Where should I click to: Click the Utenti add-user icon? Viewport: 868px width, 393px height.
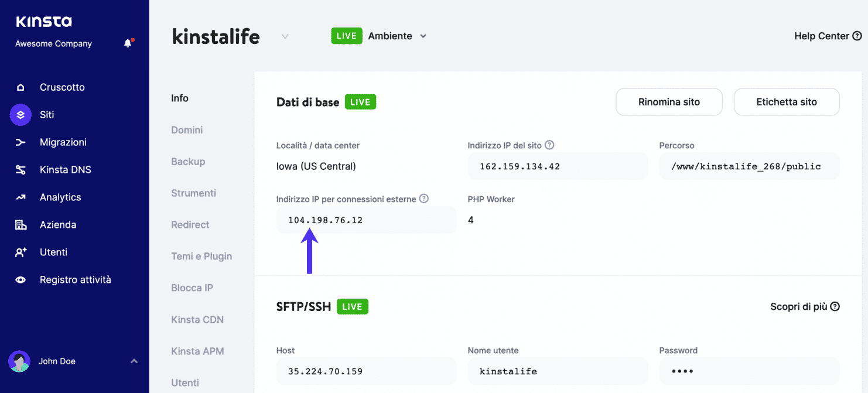(x=20, y=252)
